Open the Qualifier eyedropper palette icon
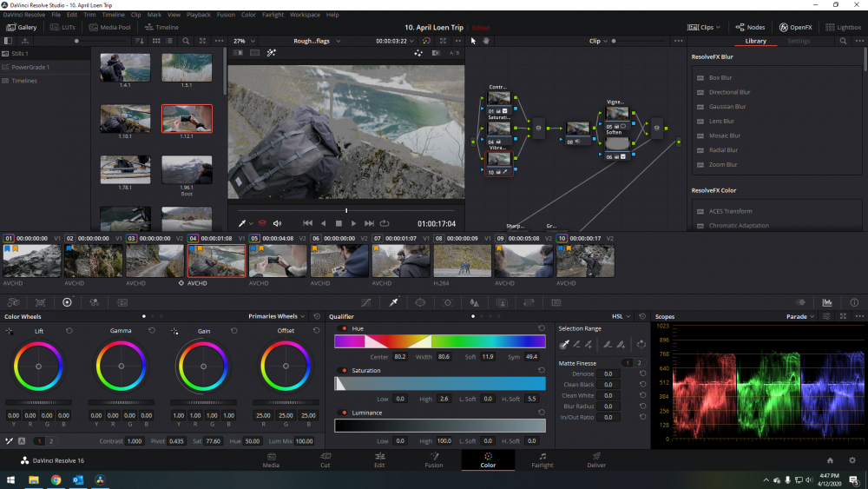This screenshot has height=489, width=868. (x=393, y=302)
